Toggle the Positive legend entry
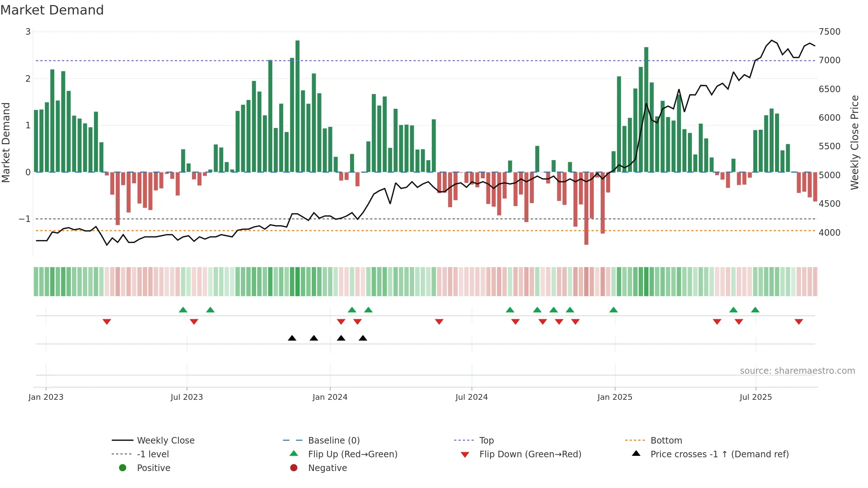Viewport: 868px width, 488px height. [x=145, y=468]
